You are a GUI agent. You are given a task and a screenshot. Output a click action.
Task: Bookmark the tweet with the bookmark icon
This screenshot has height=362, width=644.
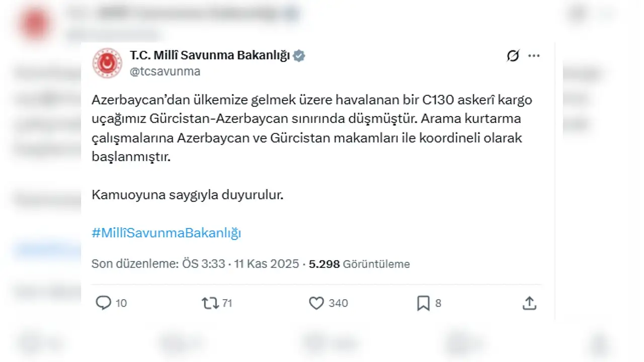click(x=423, y=303)
